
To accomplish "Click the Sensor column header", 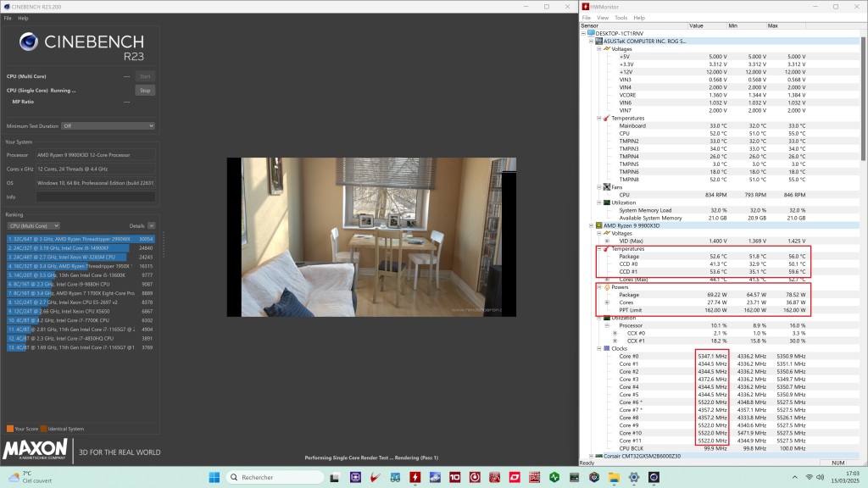I will 633,25.
